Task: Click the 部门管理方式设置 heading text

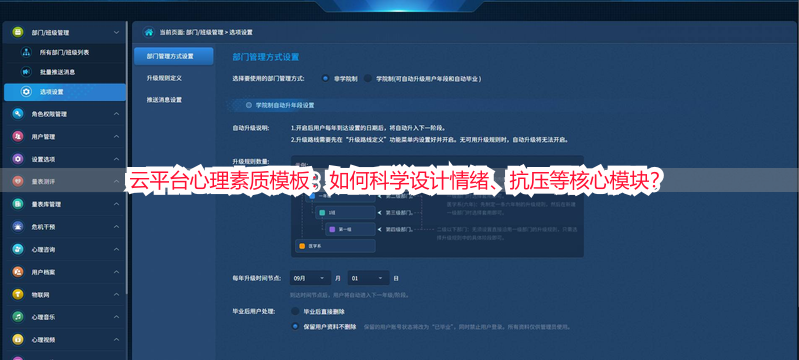Action: pos(265,57)
